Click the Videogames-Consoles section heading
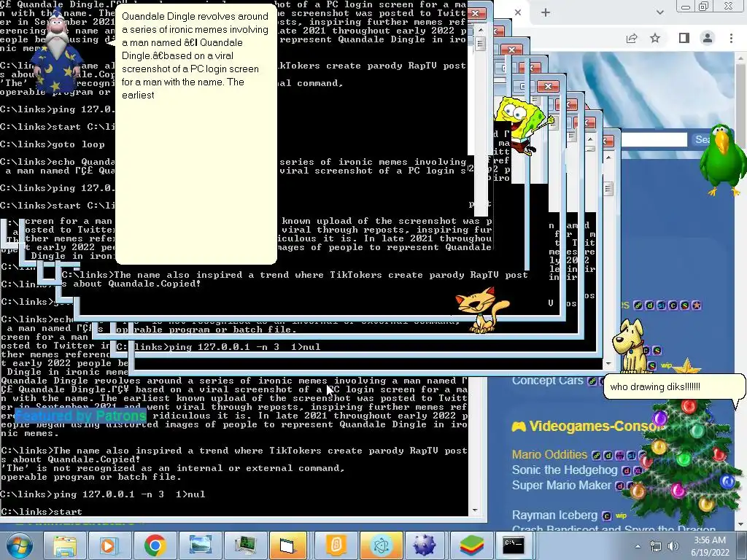This screenshot has height=560, width=747. (x=595, y=426)
